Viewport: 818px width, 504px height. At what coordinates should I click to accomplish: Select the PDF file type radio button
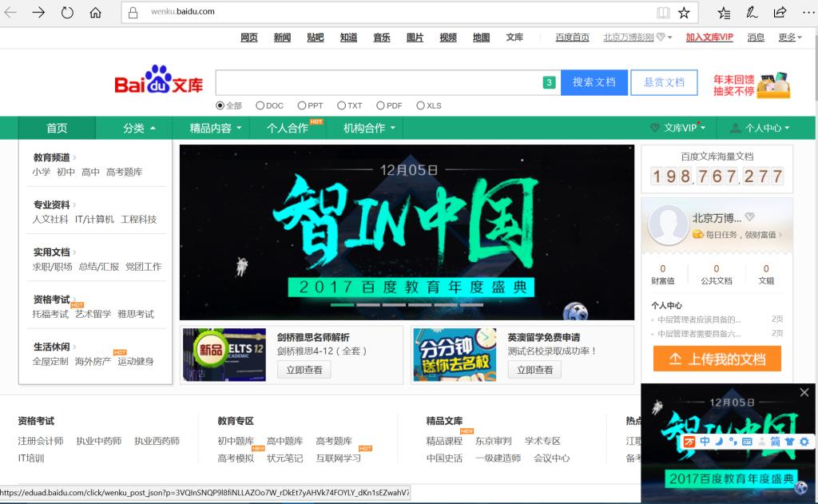(x=380, y=105)
